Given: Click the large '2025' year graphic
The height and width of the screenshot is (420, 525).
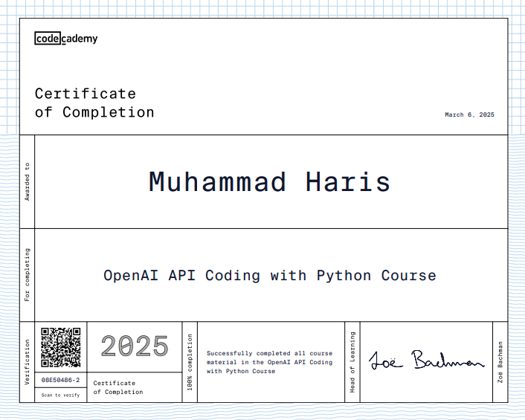Looking at the screenshot, I should pyautogui.click(x=135, y=346).
